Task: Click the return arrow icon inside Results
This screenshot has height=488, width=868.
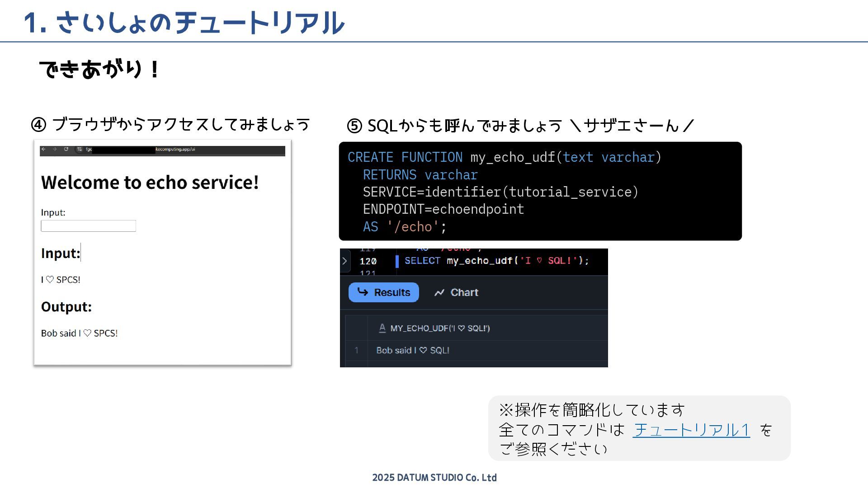Action: (x=363, y=292)
